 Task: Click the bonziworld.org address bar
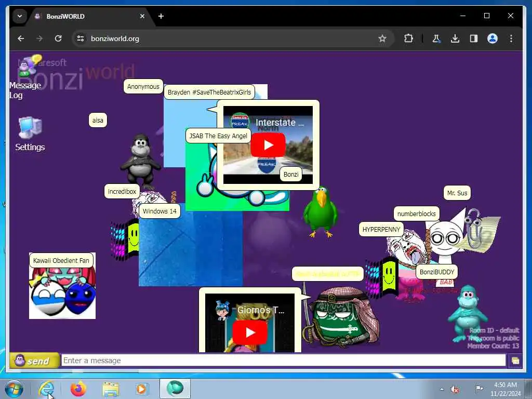232,38
